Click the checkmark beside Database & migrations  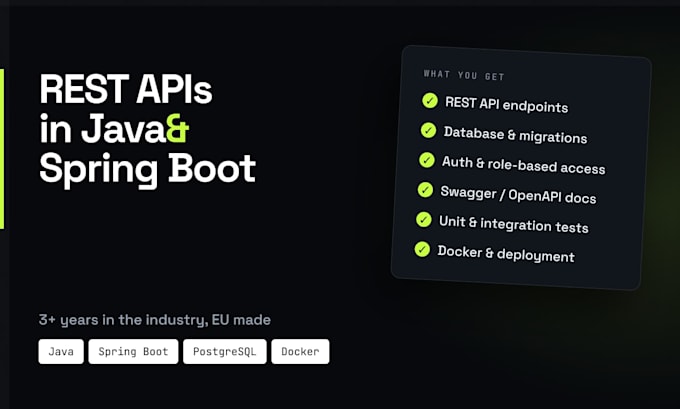(x=428, y=130)
